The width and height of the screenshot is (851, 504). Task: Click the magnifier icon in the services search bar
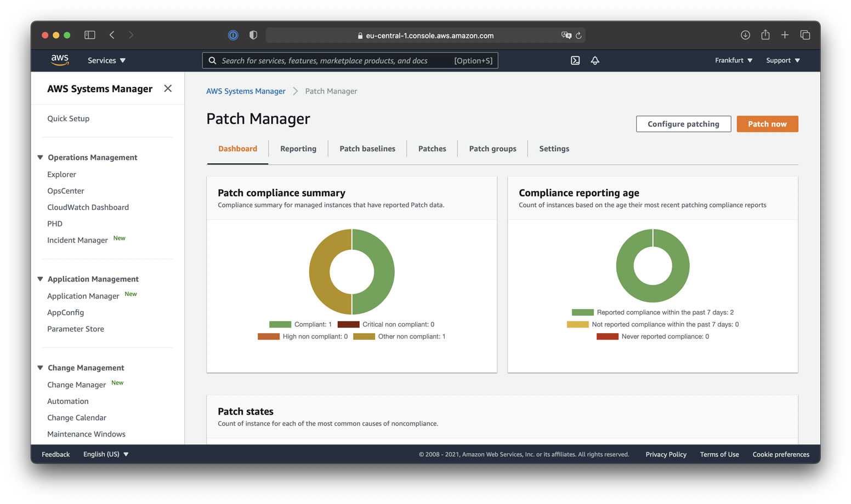pyautogui.click(x=213, y=60)
